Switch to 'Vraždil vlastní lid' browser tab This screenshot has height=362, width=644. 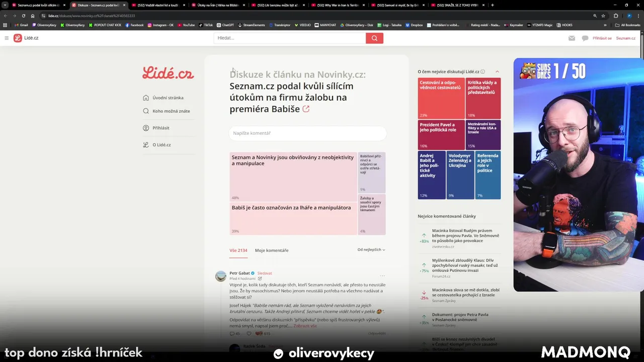tap(158, 5)
